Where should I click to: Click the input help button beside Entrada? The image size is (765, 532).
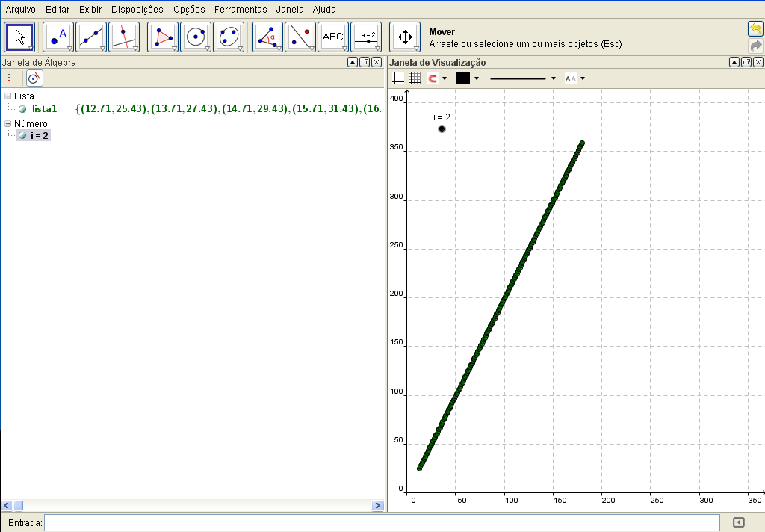(x=738, y=522)
